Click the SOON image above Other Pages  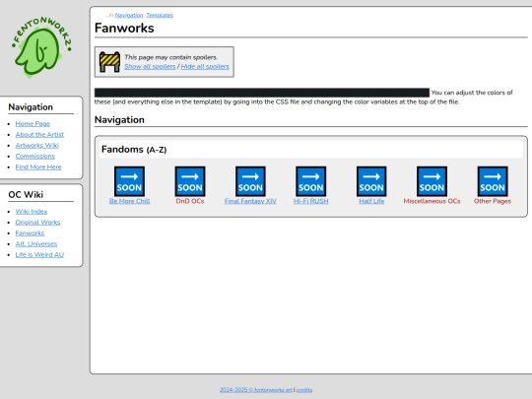click(493, 181)
